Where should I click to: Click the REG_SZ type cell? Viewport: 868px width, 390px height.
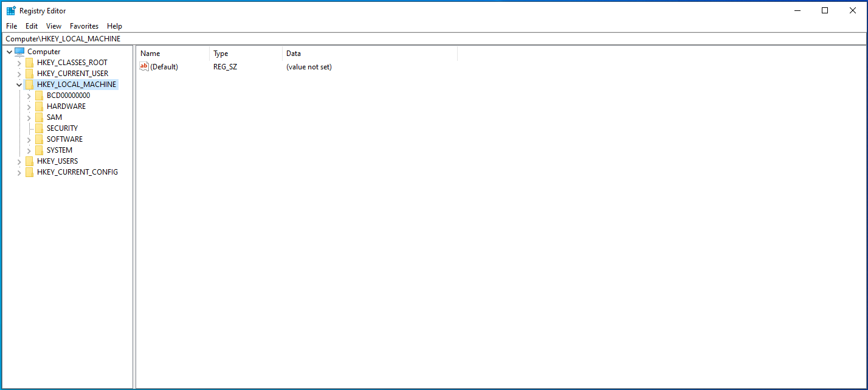pyautogui.click(x=225, y=67)
